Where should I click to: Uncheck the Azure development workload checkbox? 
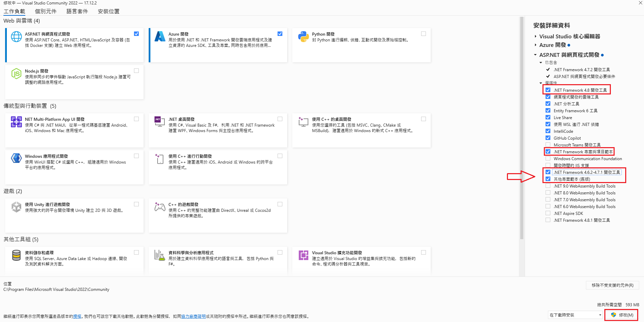coord(280,34)
